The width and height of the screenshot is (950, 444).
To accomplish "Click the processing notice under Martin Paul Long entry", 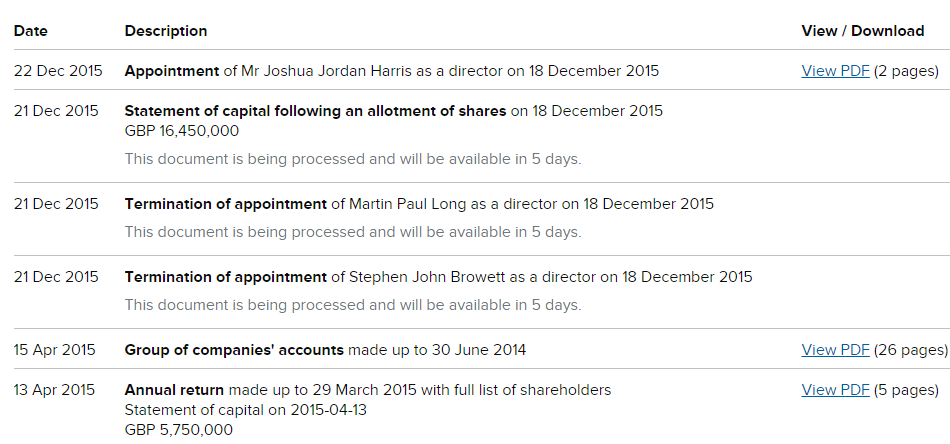I will pyautogui.click(x=353, y=232).
